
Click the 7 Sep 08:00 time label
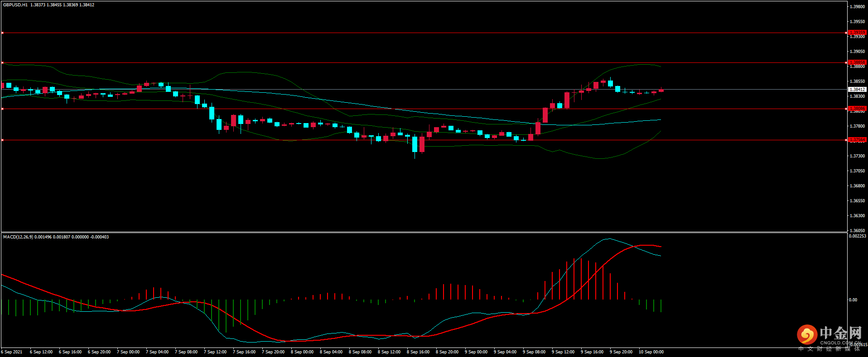pyautogui.click(x=186, y=352)
